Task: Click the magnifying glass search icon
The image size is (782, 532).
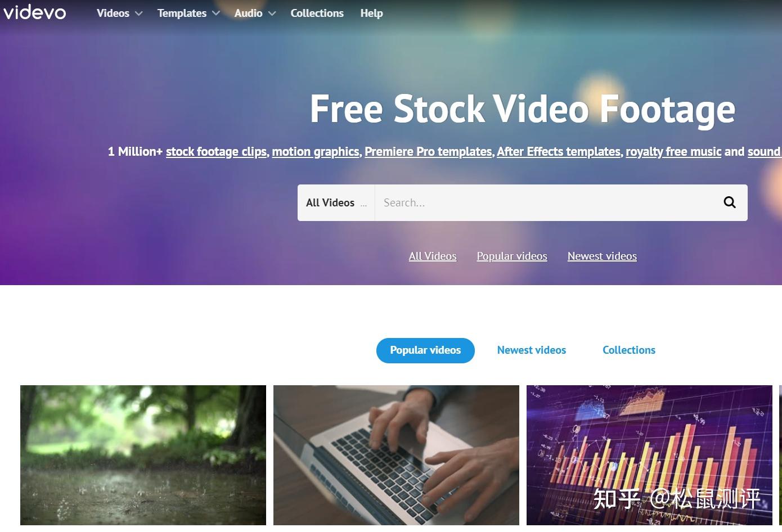Action: tap(729, 202)
